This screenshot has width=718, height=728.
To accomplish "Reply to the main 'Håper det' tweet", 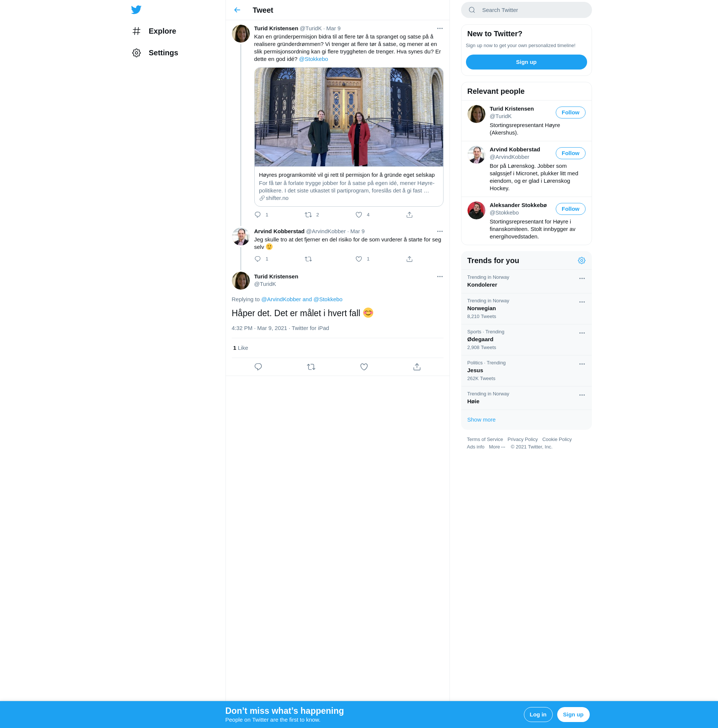I will tap(258, 367).
